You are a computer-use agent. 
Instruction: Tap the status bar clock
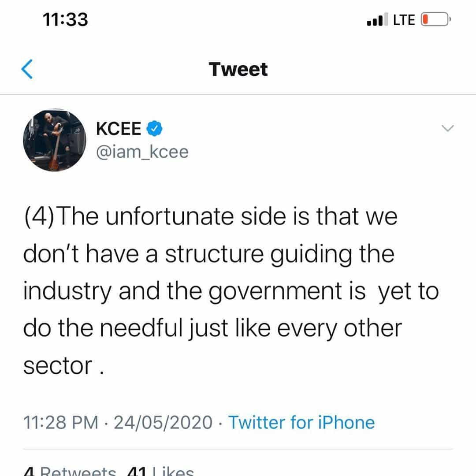pos(65,20)
